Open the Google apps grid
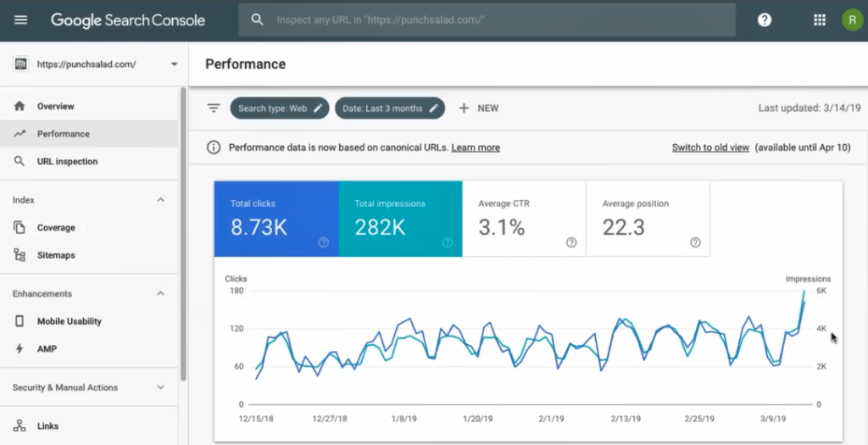The height and width of the screenshot is (445, 868). click(x=820, y=20)
